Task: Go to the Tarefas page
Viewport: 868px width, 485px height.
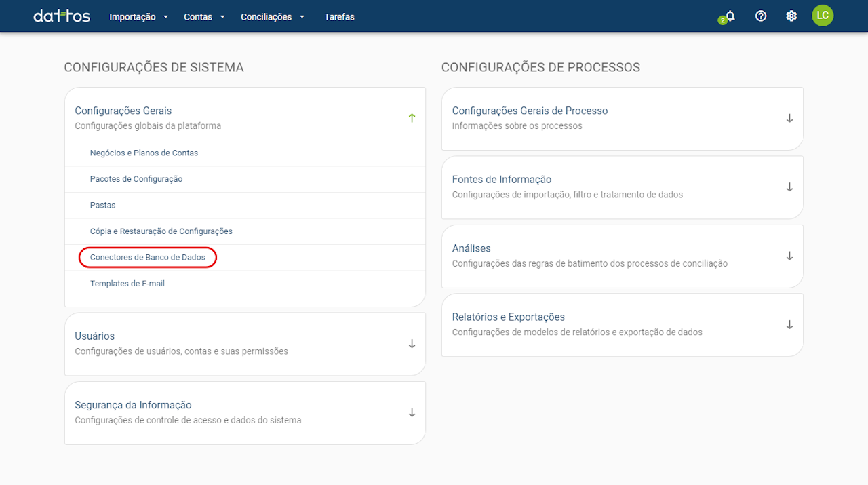Action: (x=339, y=17)
